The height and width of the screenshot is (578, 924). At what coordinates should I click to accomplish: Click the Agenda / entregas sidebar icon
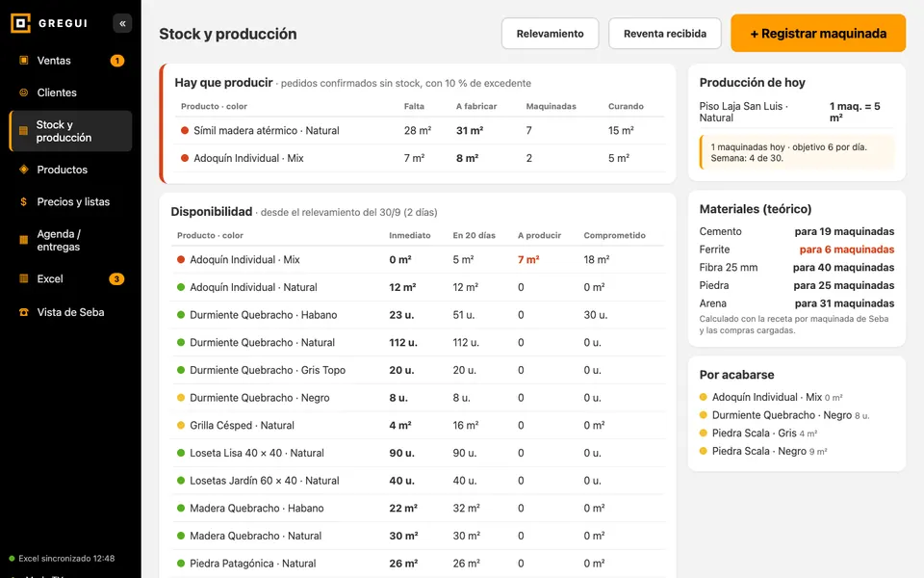click(23, 240)
